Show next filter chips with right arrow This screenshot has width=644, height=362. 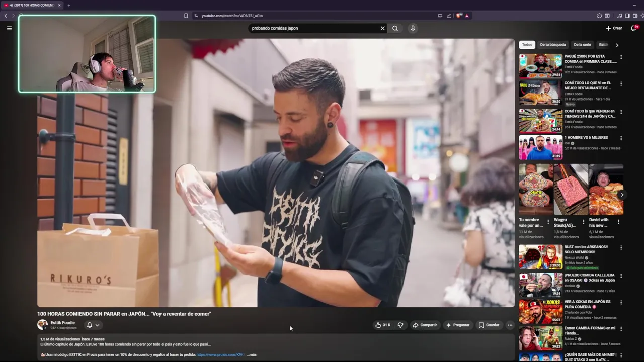point(617,45)
